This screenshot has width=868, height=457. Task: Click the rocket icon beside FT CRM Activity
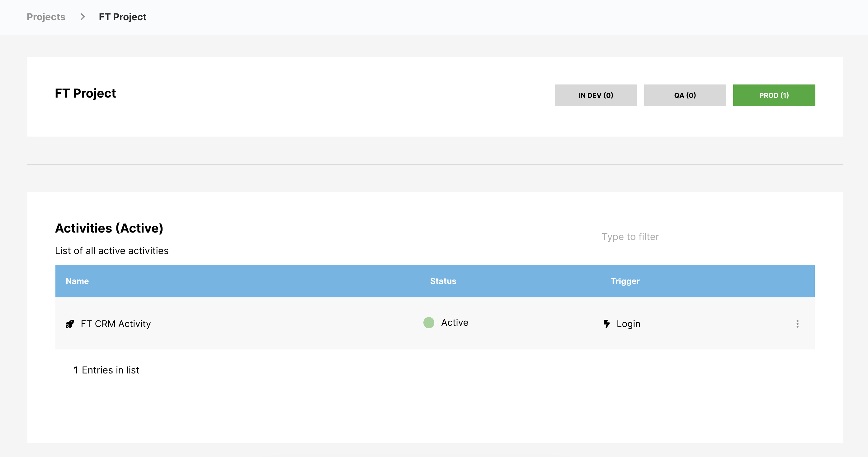pyautogui.click(x=70, y=324)
